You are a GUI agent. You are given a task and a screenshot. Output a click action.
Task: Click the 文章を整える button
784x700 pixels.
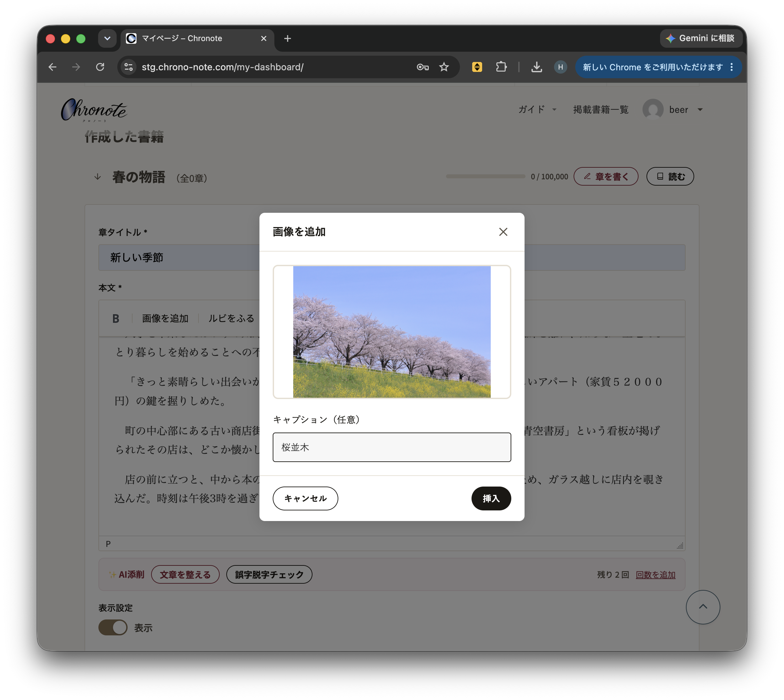pyautogui.click(x=185, y=574)
